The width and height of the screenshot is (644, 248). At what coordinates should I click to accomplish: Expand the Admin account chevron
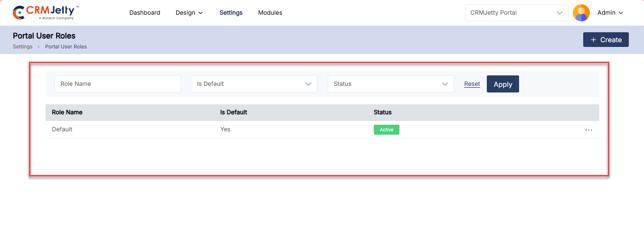[x=621, y=13]
